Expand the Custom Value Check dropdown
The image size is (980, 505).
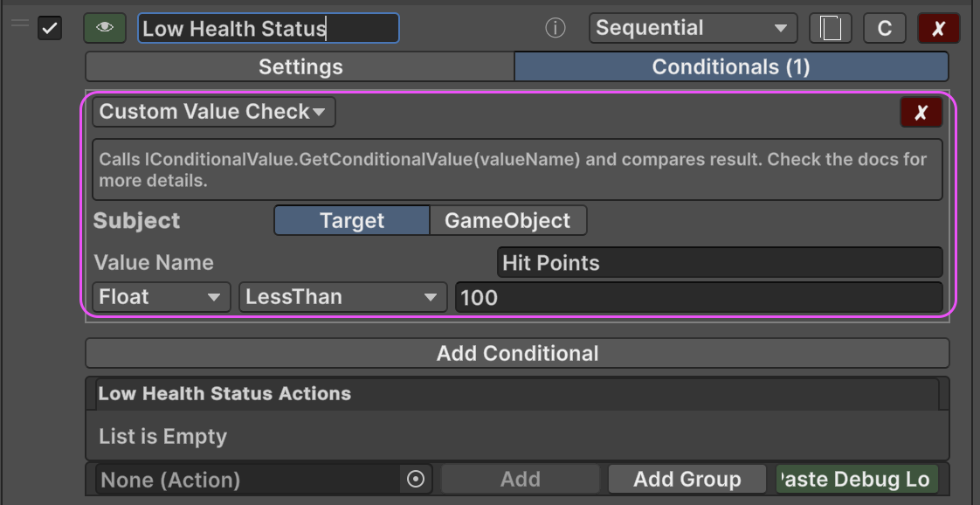point(213,112)
